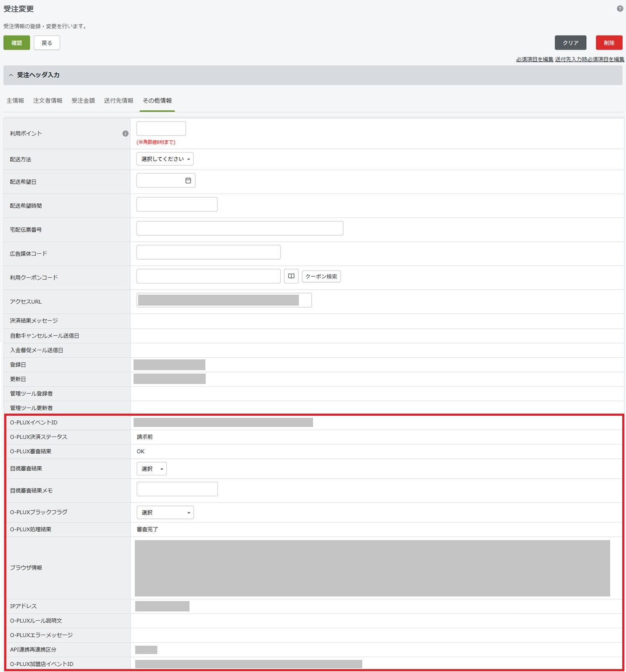626x672 pixels.
Task: Click the green 確認 button
Action: pos(17,43)
